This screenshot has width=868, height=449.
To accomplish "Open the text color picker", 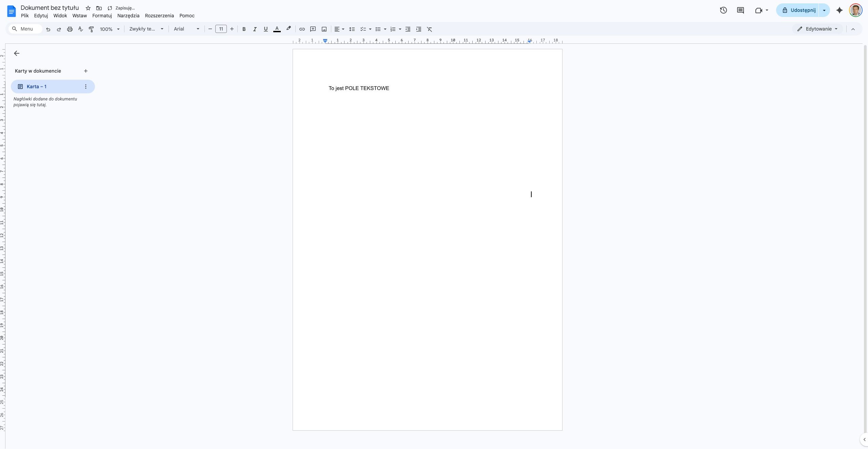I will 277,29.
